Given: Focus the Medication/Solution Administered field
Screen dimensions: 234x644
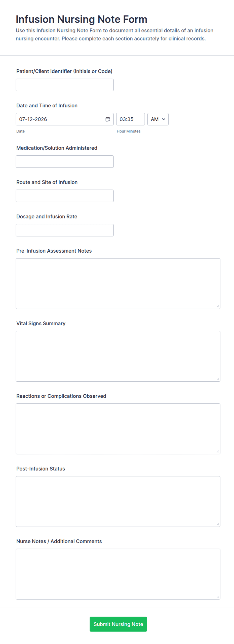Looking at the screenshot, I should click(x=65, y=162).
